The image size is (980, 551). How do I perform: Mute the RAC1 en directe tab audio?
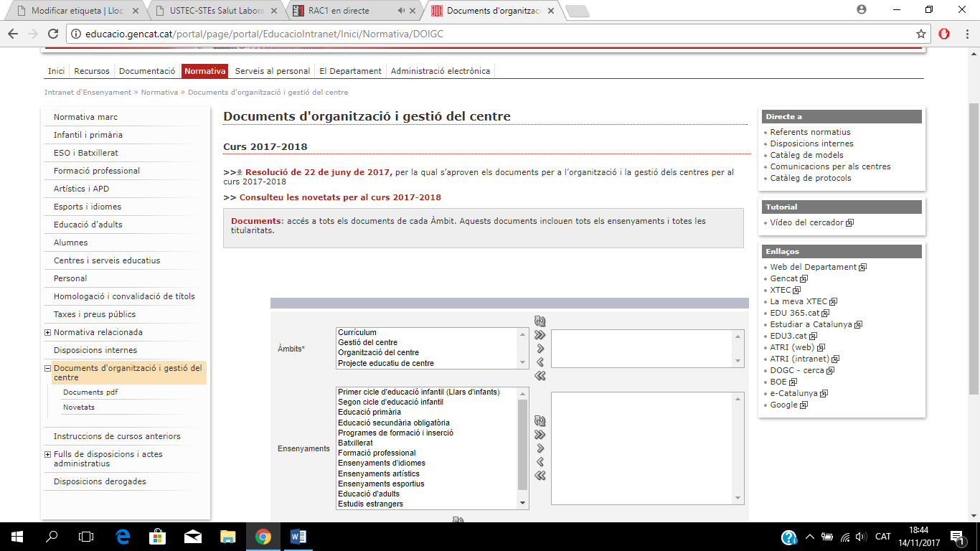[x=401, y=11]
